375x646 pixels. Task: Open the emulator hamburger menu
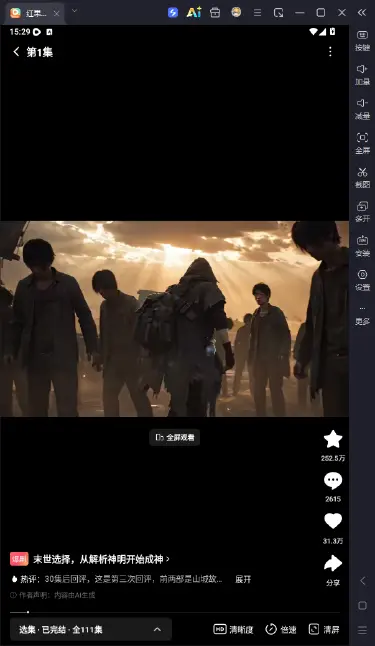(x=258, y=13)
